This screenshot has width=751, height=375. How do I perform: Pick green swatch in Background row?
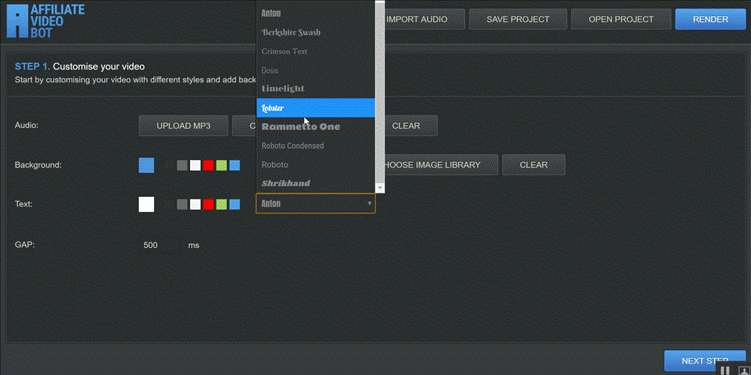(x=221, y=165)
